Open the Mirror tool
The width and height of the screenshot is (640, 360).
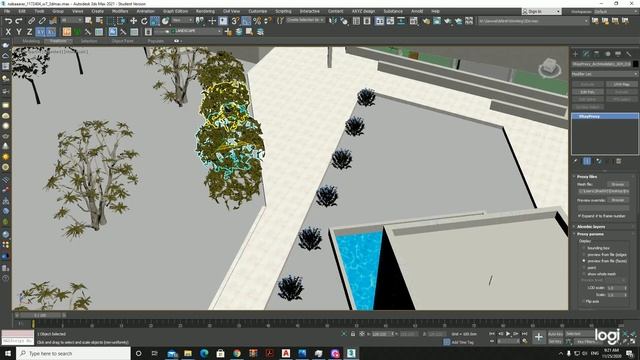click(x=333, y=20)
